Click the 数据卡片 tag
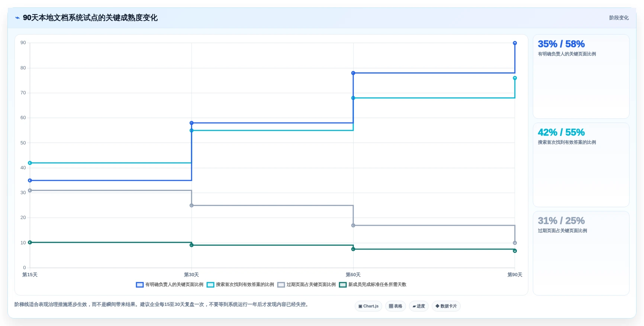This screenshot has width=644, height=326. [446, 306]
